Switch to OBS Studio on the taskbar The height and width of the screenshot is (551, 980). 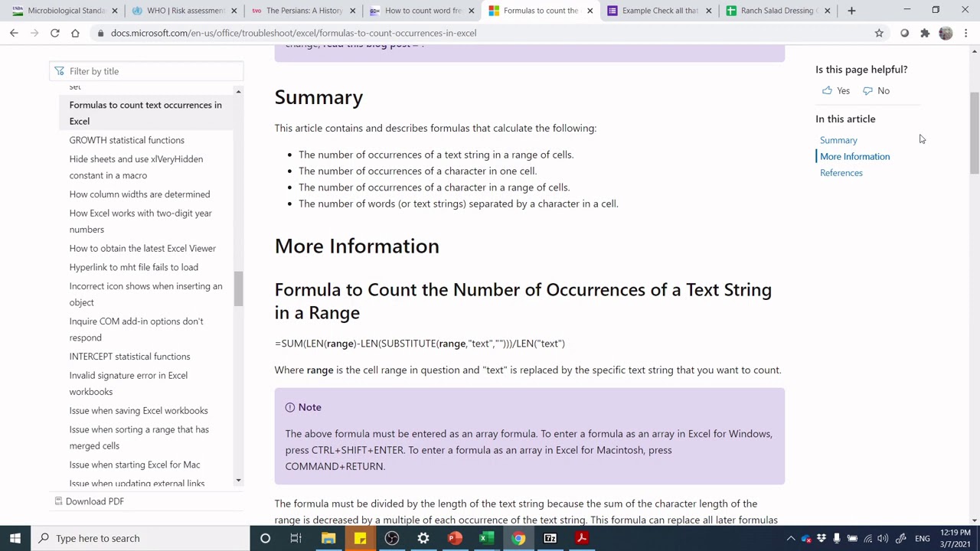coord(391,538)
